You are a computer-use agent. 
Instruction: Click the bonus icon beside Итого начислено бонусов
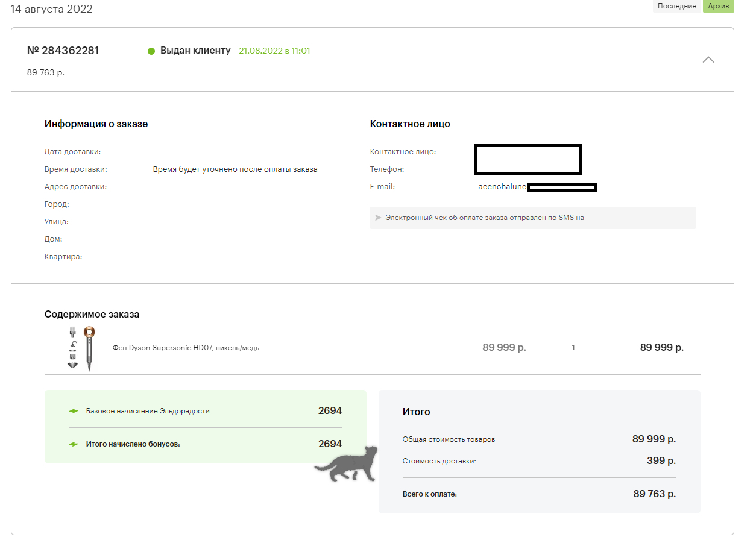click(74, 444)
